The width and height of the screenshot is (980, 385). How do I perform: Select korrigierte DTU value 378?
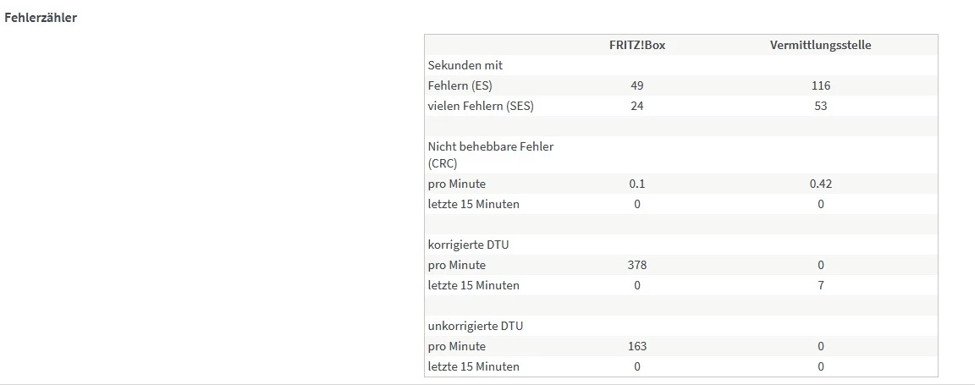[x=637, y=265]
